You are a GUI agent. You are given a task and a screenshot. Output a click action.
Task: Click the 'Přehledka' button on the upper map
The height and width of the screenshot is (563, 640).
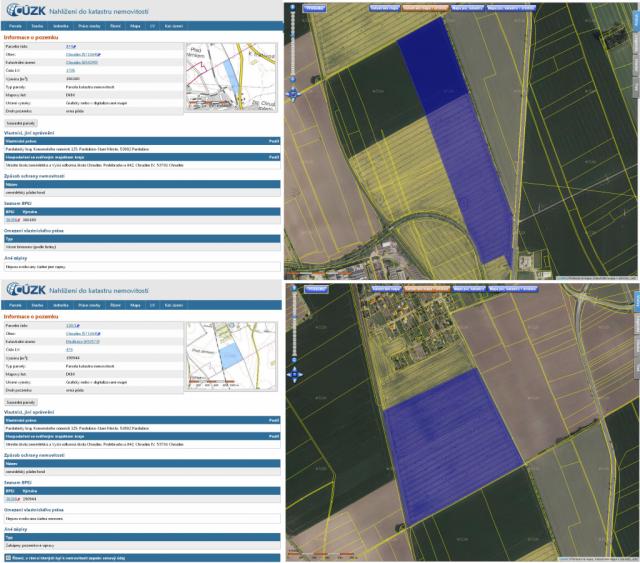[x=315, y=8]
